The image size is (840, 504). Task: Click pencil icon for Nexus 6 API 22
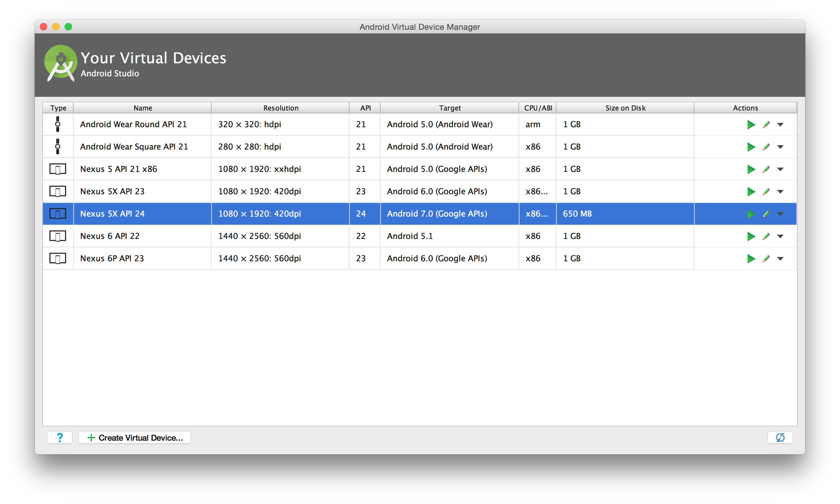[x=766, y=236]
